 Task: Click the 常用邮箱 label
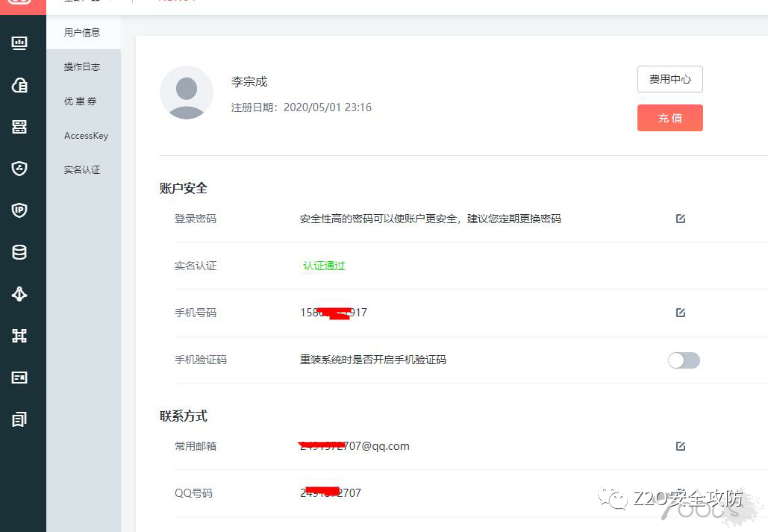point(196,446)
